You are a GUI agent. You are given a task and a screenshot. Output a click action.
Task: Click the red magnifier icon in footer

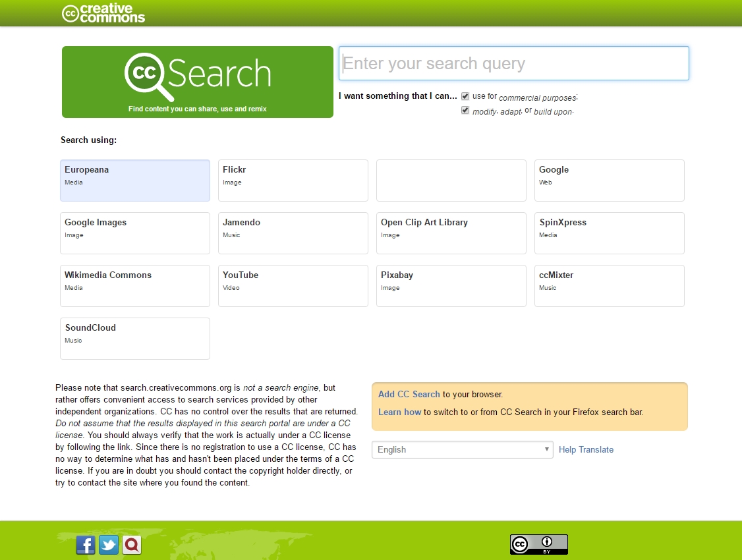pos(132,545)
